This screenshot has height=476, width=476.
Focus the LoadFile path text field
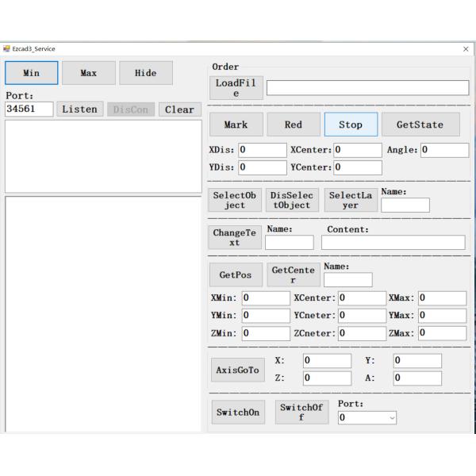tap(367, 88)
